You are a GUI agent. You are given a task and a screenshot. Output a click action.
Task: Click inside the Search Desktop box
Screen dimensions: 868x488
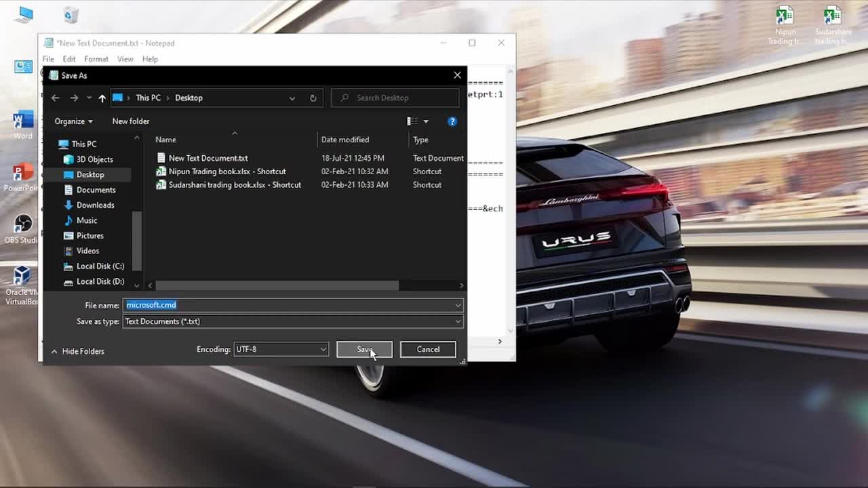pyautogui.click(x=393, y=98)
